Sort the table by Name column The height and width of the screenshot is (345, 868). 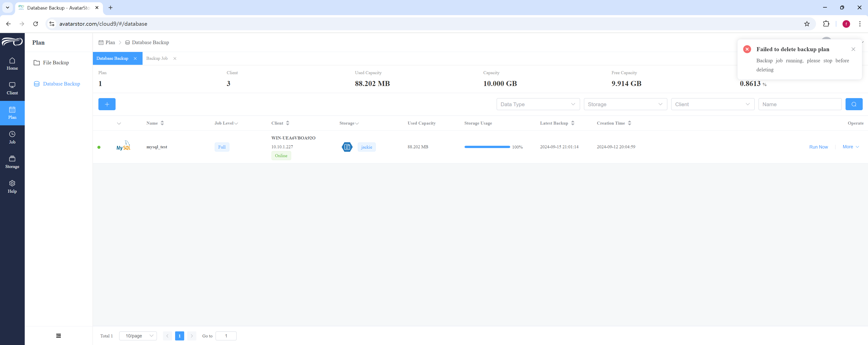pos(155,123)
